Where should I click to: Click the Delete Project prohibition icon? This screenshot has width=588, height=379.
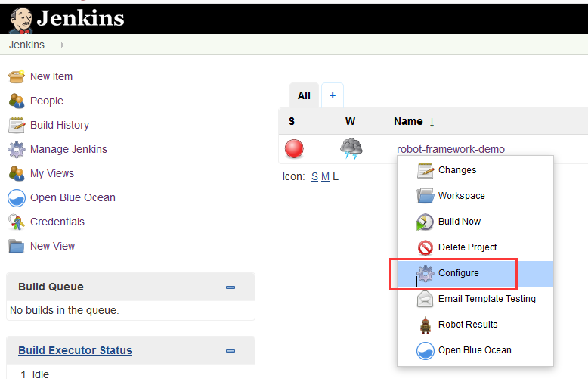[426, 247]
